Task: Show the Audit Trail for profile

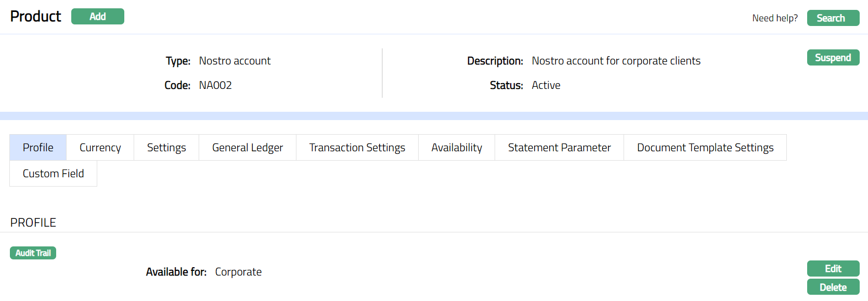Action: tap(33, 253)
